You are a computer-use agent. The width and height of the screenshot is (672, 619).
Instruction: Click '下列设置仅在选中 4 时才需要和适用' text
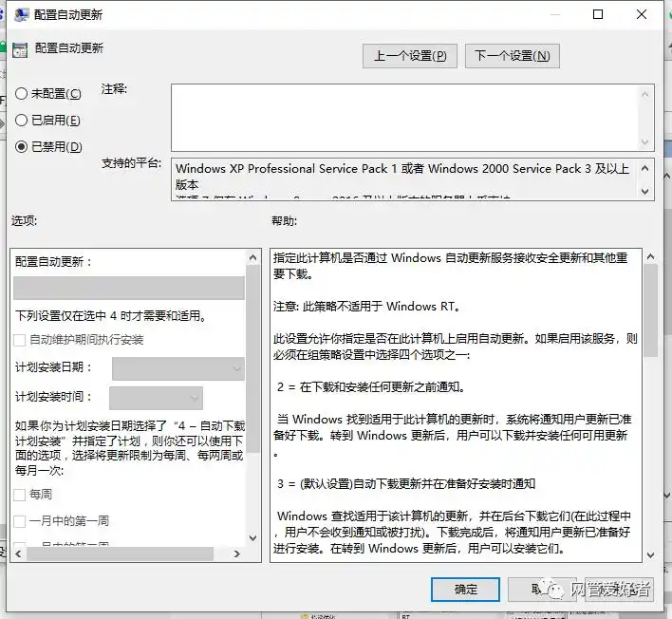(x=111, y=316)
